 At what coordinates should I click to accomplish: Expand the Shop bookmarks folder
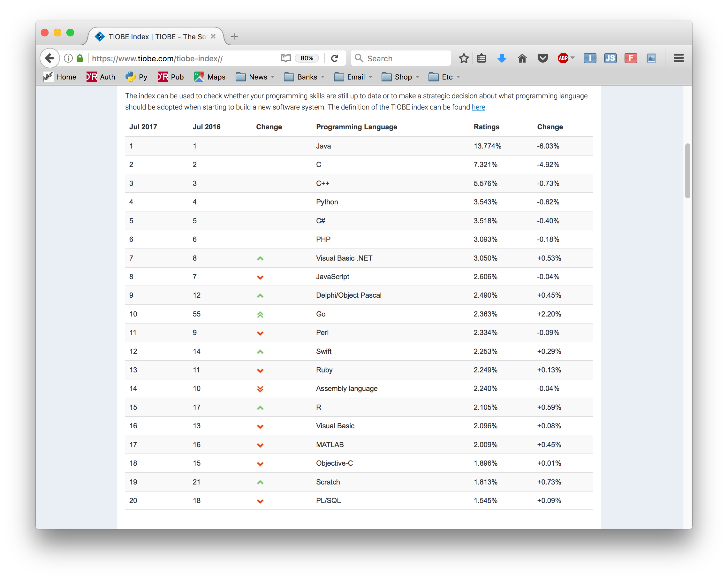tap(400, 77)
